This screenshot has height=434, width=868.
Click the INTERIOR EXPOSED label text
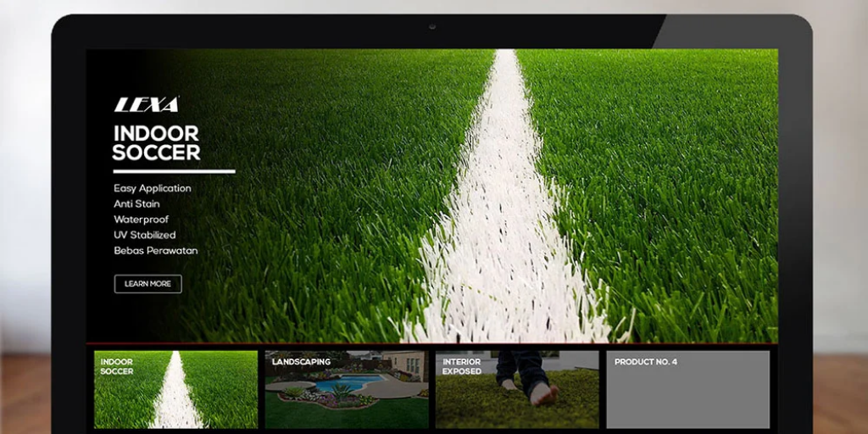pos(462,366)
